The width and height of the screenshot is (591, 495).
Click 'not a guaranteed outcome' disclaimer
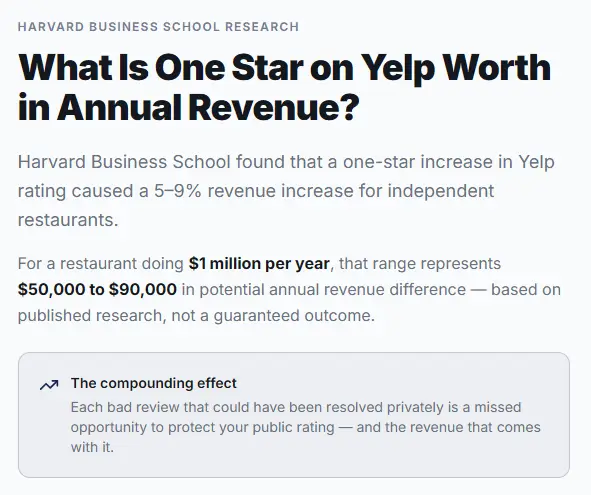tap(273, 316)
